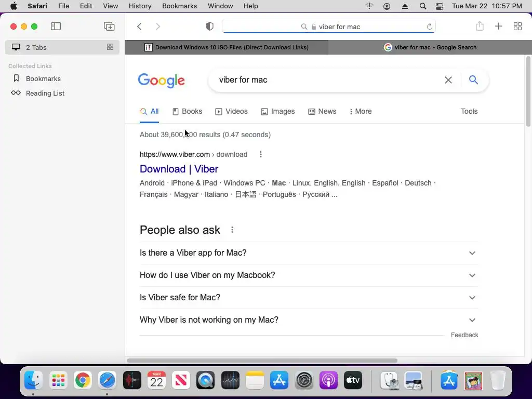The width and height of the screenshot is (532, 399).
Task: Click the Feedback link
Action: [464, 335]
